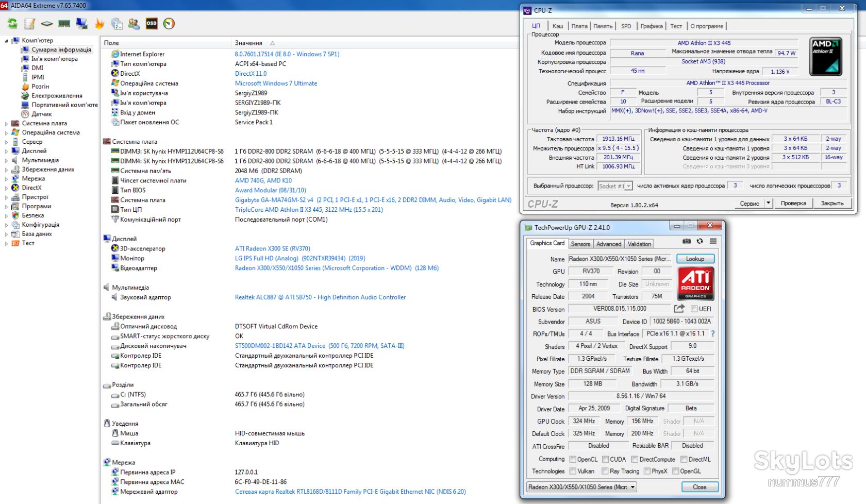Click the Bus Interface question mark in GPU-Z
866x504 pixels.
pyautogui.click(x=713, y=334)
